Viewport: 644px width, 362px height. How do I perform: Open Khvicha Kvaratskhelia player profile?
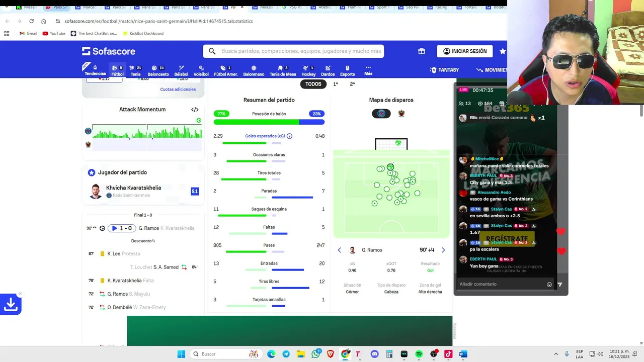point(133,188)
